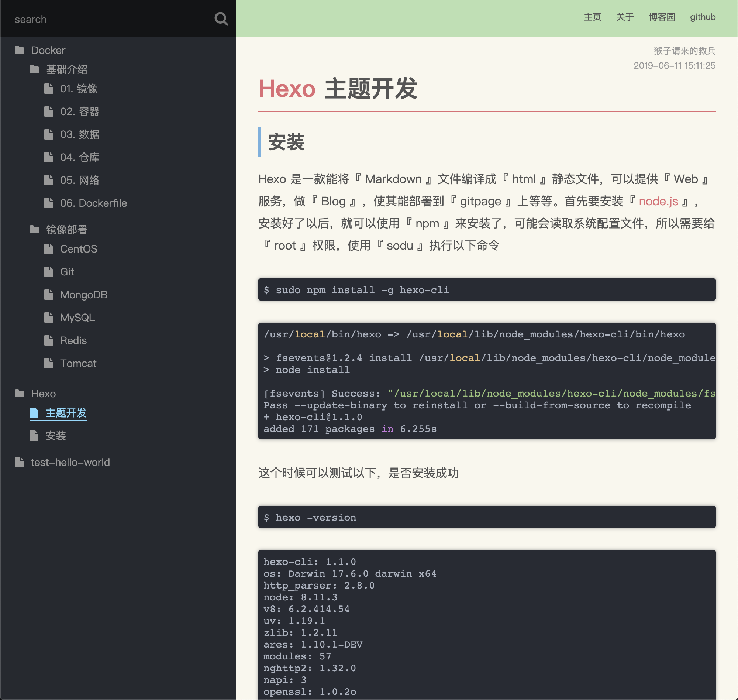Open the 06. Dockerfile article

click(93, 203)
